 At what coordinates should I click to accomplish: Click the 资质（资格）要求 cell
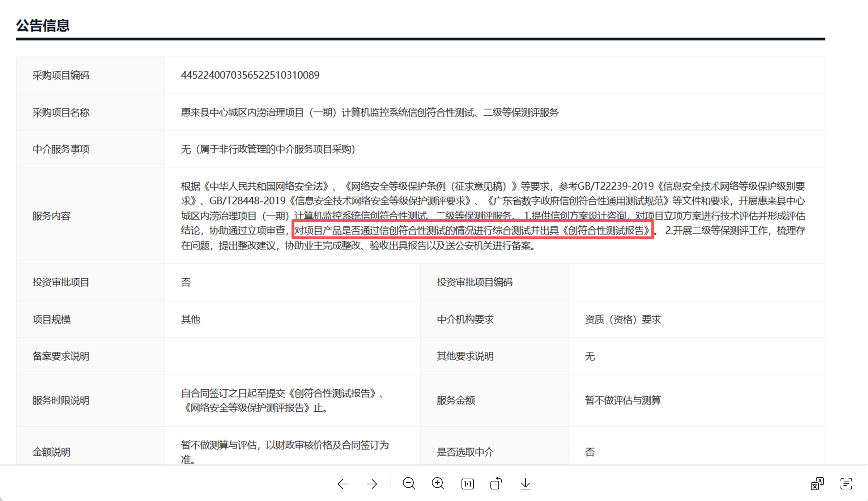623,319
